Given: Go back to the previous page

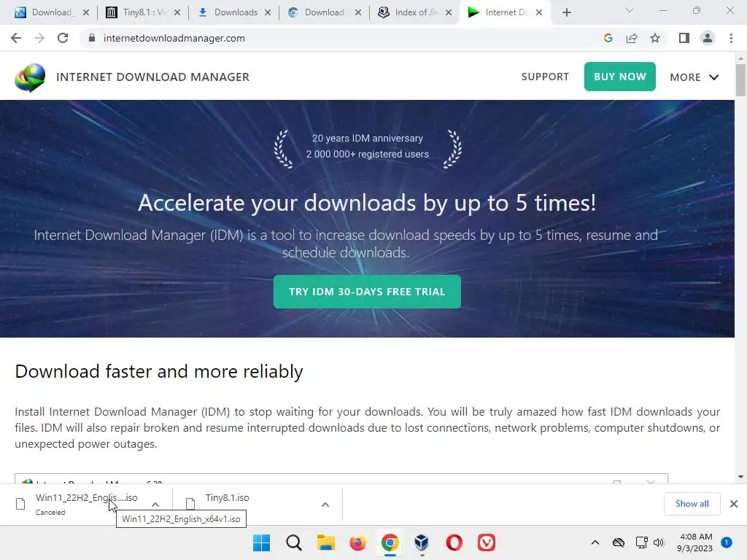Looking at the screenshot, I should [16, 38].
